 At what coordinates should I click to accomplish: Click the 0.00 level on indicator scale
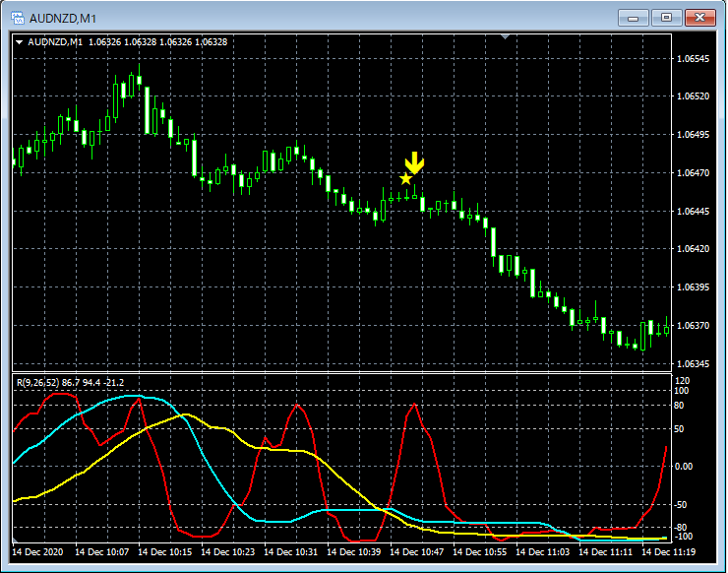(687, 467)
